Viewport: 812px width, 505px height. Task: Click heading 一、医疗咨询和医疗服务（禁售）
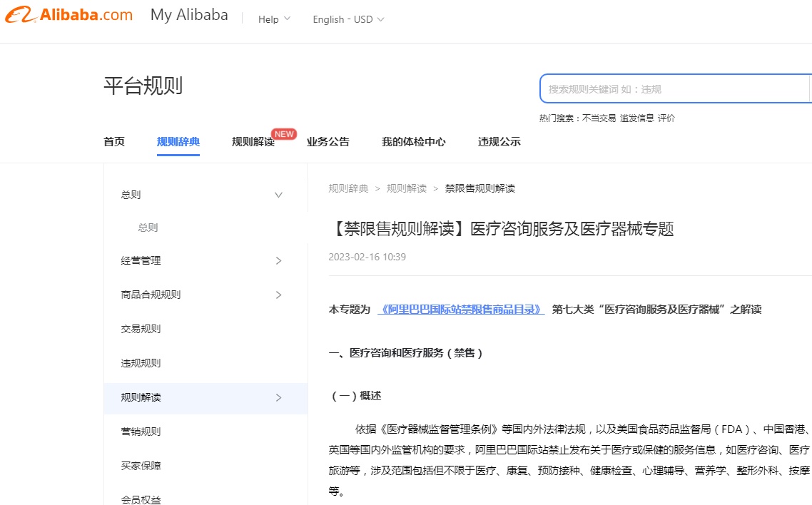pos(406,353)
